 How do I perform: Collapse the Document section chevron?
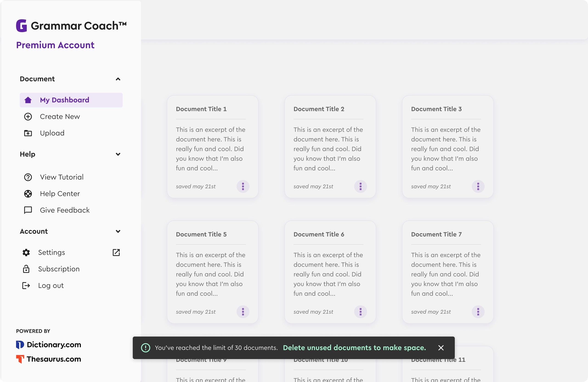tap(118, 79)
